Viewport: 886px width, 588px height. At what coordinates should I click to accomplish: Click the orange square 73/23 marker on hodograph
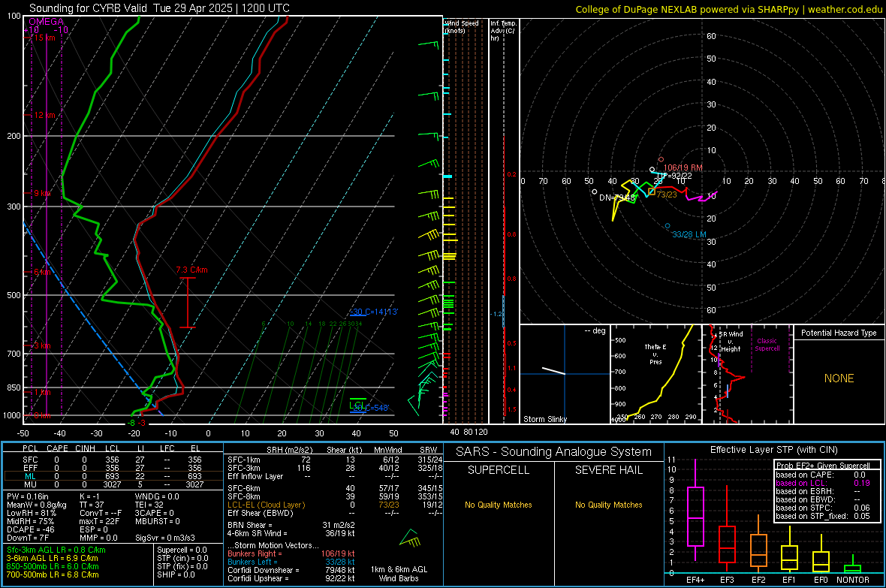pos(652,192)
